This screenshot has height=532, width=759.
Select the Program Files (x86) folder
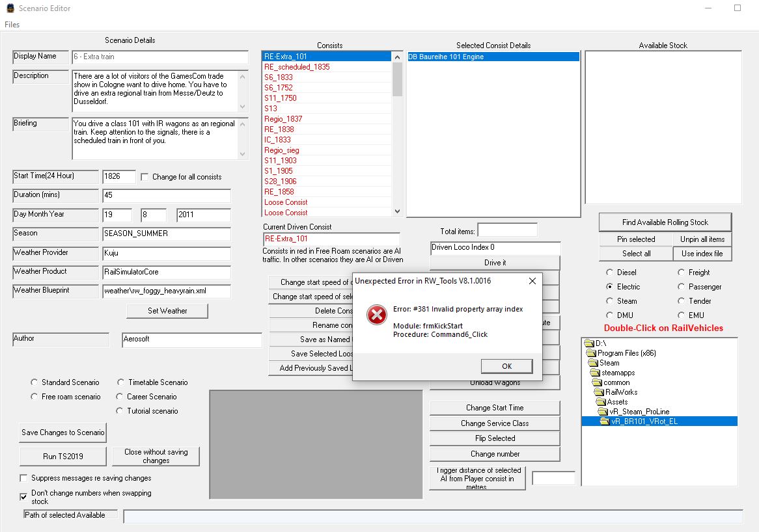[x=628, y=353]
